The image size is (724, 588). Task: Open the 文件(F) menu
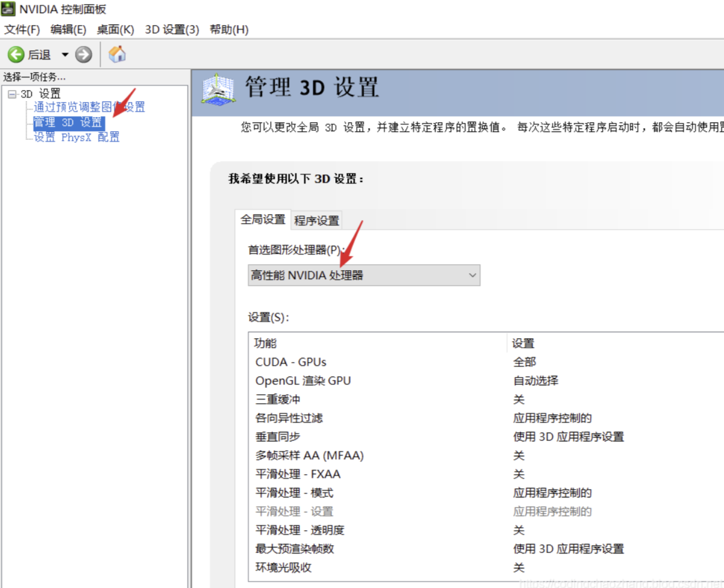click(x=22, y=29)
